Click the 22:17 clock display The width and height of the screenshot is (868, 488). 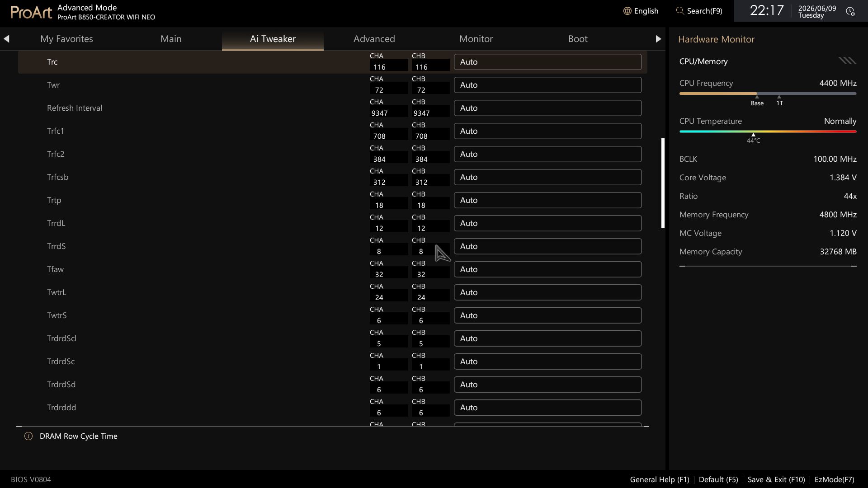767,10
